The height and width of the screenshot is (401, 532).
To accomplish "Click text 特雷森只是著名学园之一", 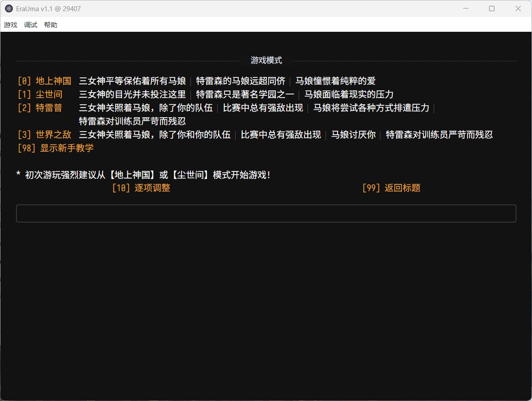I will 245,94.
